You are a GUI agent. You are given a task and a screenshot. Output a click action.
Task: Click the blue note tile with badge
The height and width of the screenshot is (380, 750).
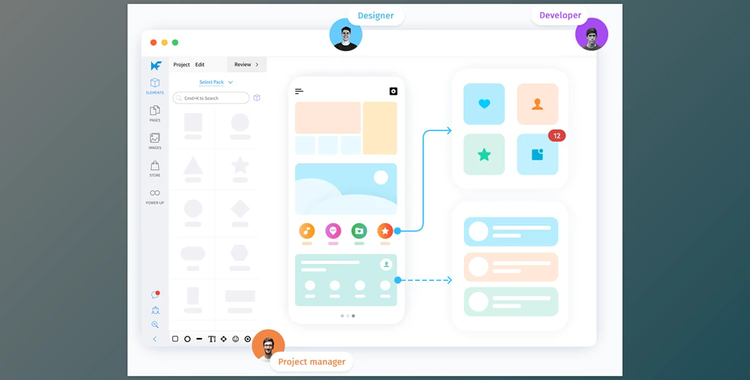(x=538, y=154)
